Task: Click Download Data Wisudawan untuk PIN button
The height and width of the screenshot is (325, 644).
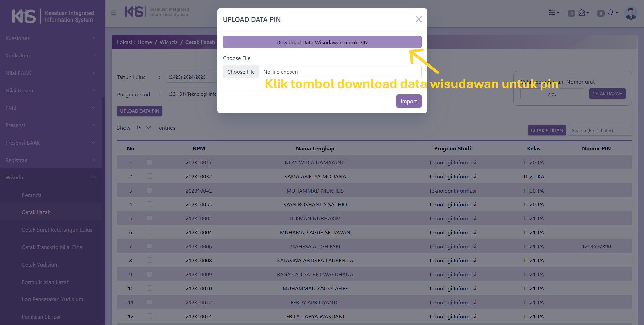Action: [322, 42]
